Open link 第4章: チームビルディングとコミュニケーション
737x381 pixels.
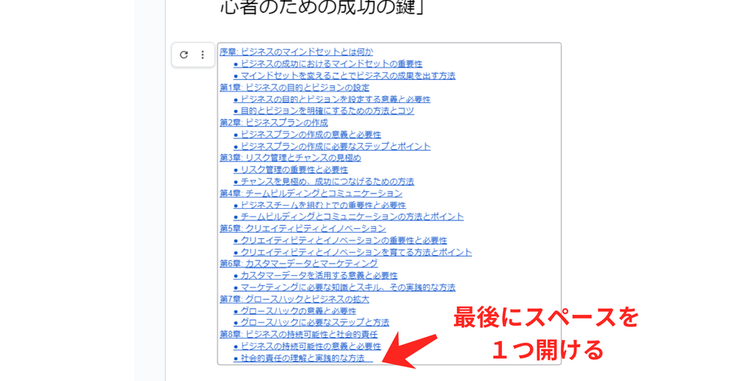[x=311, y=193]
